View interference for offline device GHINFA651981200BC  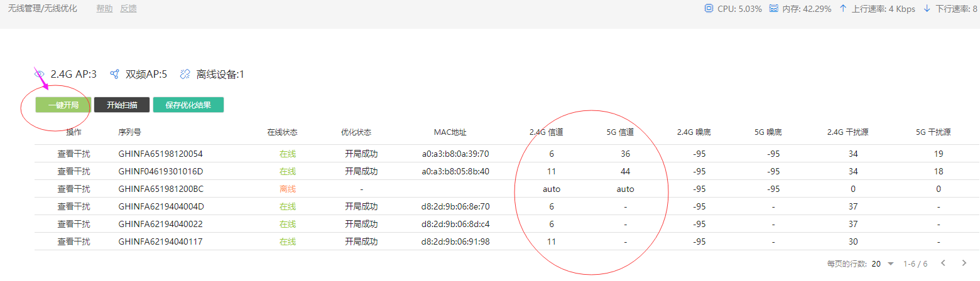(x=73, y=189)
